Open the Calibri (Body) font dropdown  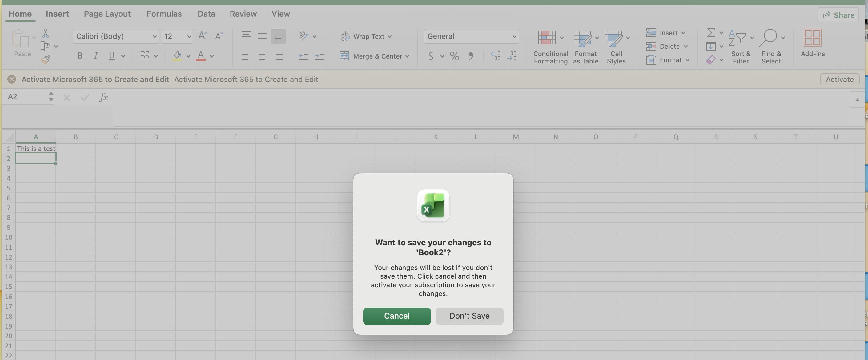coord(115,36)
